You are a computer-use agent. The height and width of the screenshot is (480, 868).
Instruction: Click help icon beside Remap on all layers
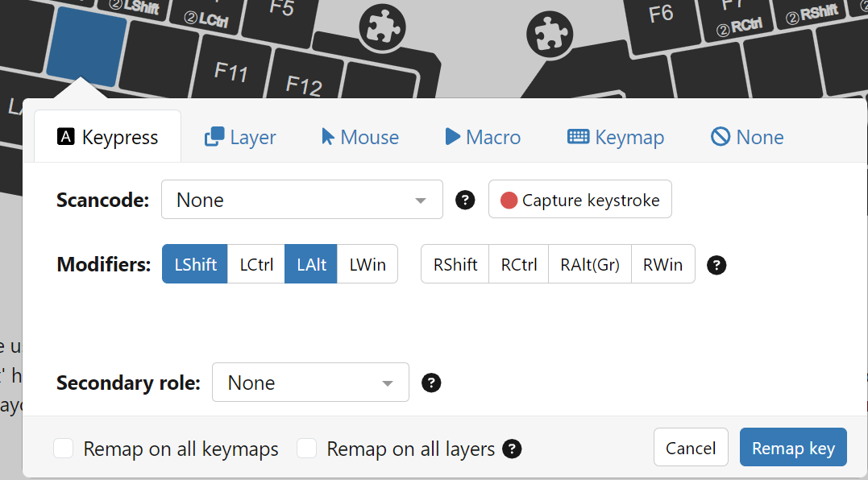coord(512,449)
